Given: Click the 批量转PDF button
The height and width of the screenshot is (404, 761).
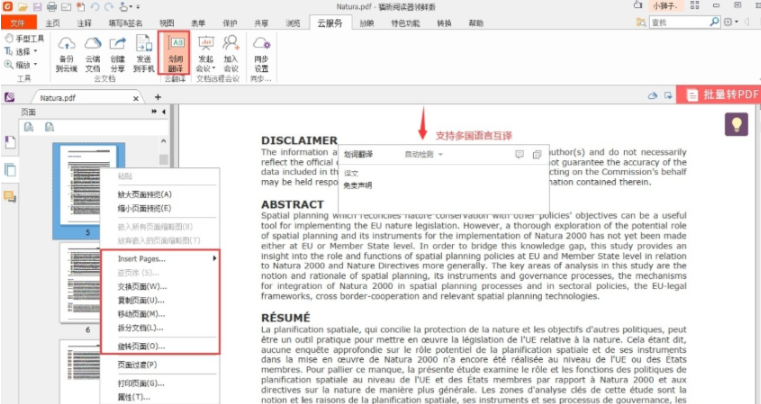Looking at the screenshot, I should [x=719, y=95].
